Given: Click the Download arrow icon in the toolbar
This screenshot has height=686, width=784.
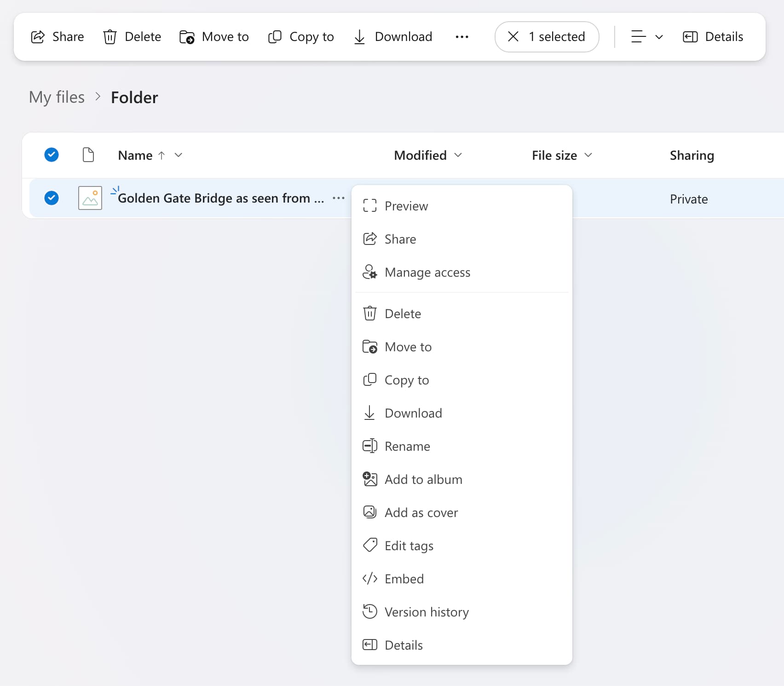Looking at the screenshot, I should coord(359,37).
